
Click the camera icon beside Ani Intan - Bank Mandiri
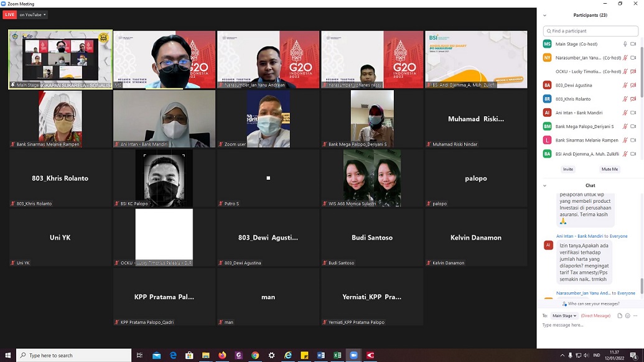(633, 113)
